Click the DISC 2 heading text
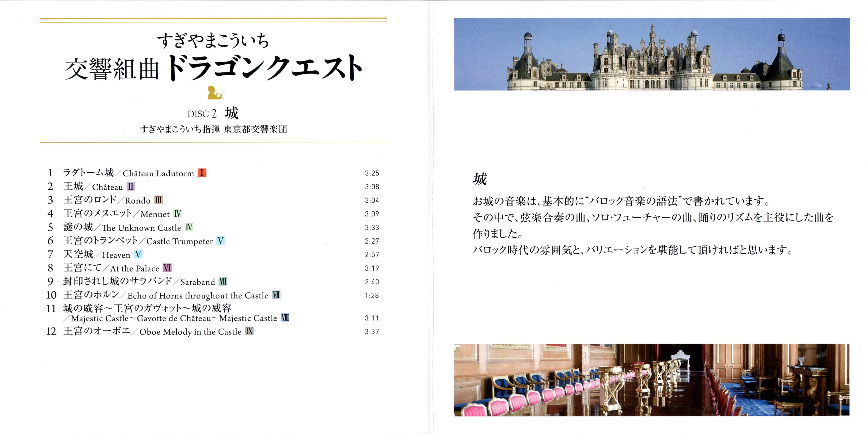This screenshot has width=868, height=435. coord(202,114)
